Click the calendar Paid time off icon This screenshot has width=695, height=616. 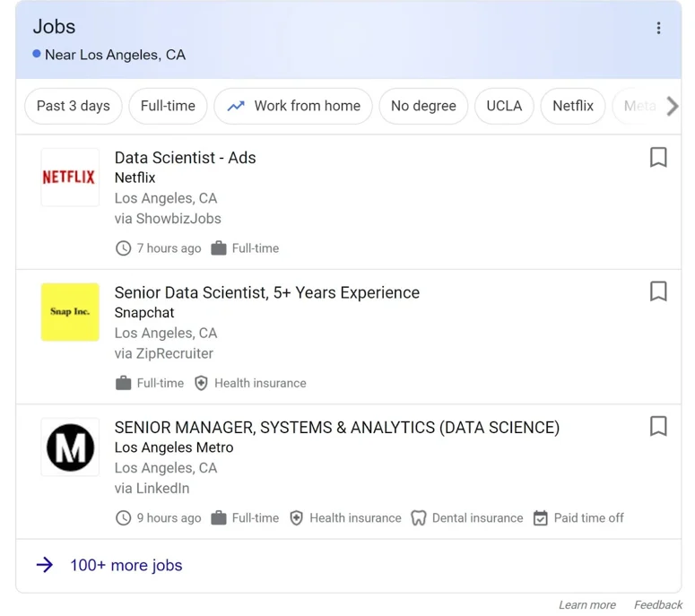tap(541, 517)
